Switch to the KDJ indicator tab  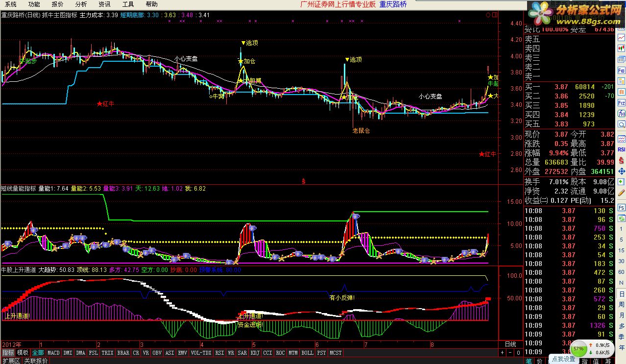255,353
